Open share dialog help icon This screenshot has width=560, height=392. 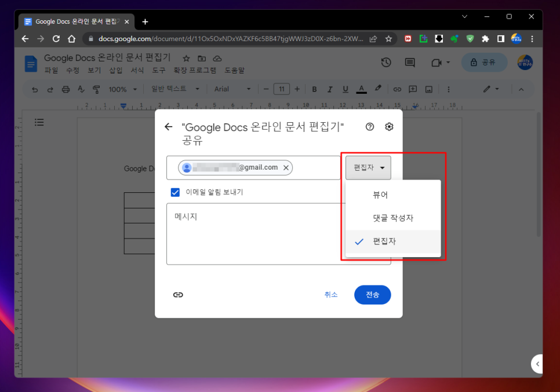tap(370, 127)
